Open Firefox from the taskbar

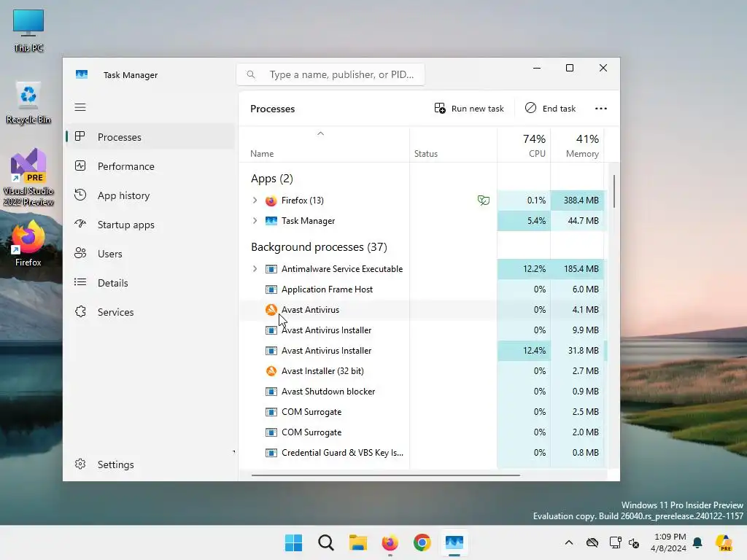pyautogui.click(x=390, y=542)
